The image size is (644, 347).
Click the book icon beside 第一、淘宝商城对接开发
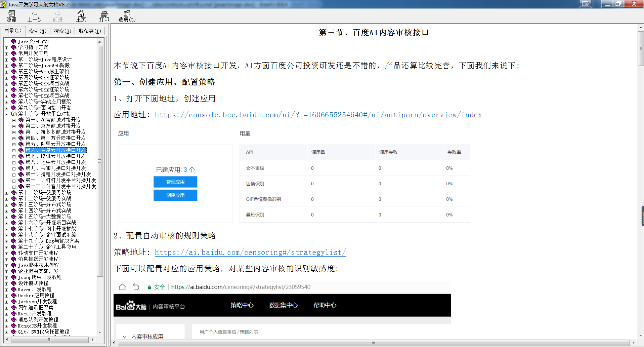[21, 120]
